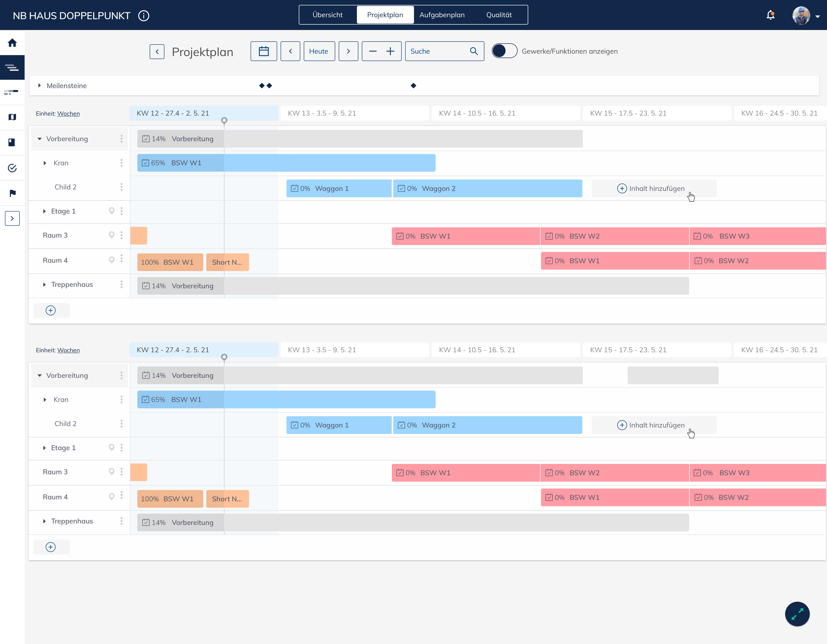This screenshot has height=644, width=827.
Task: Go to the previous period, left of Heute
Action: click(290, 51)
